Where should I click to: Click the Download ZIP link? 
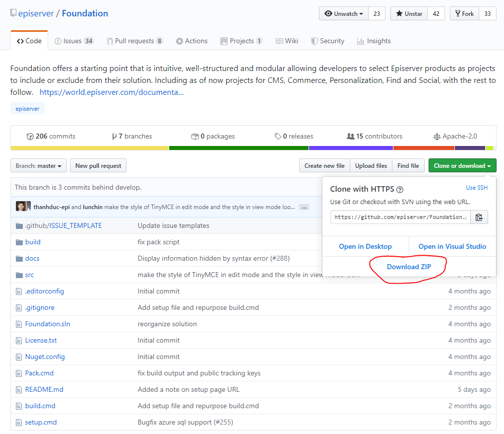pos(409,267)
